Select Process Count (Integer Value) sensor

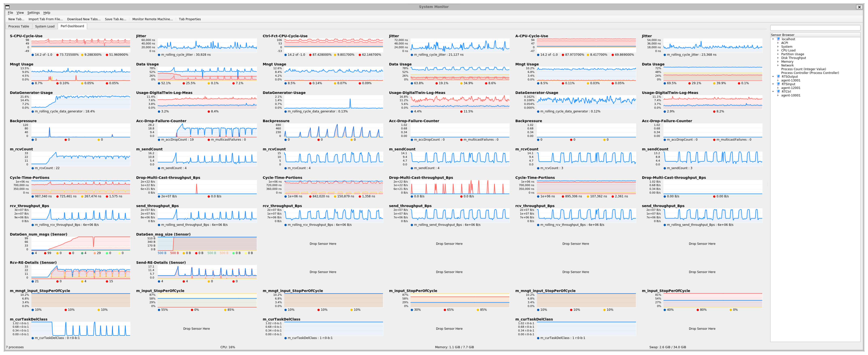(x=803, y=69)
